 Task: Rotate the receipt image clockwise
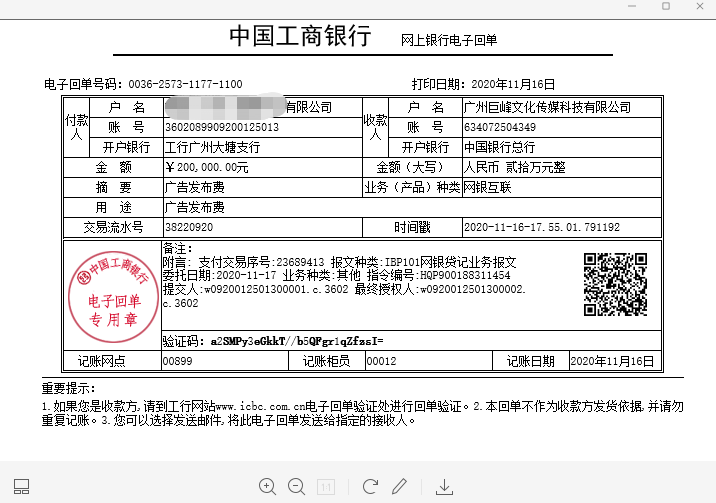(x=370, y=486)
